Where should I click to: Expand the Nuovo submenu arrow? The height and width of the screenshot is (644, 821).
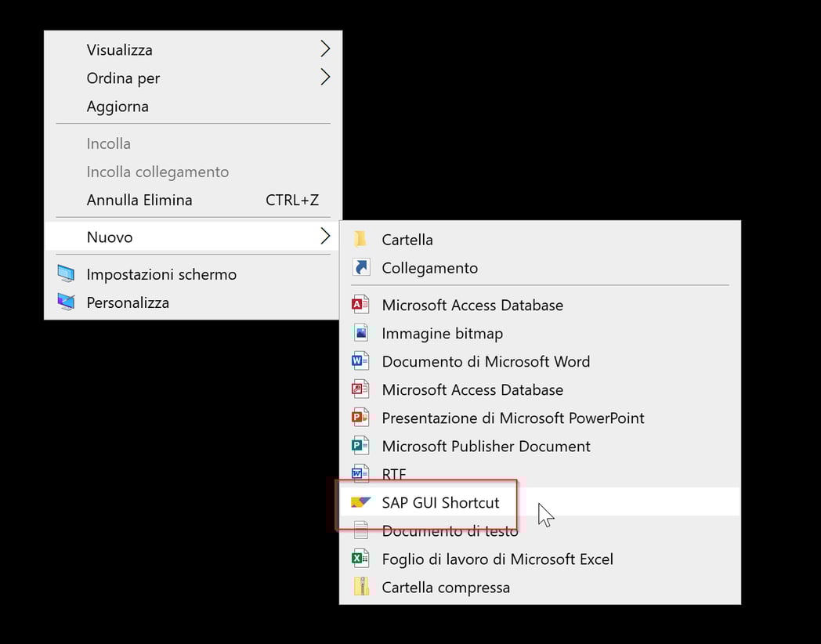point(325,237)
